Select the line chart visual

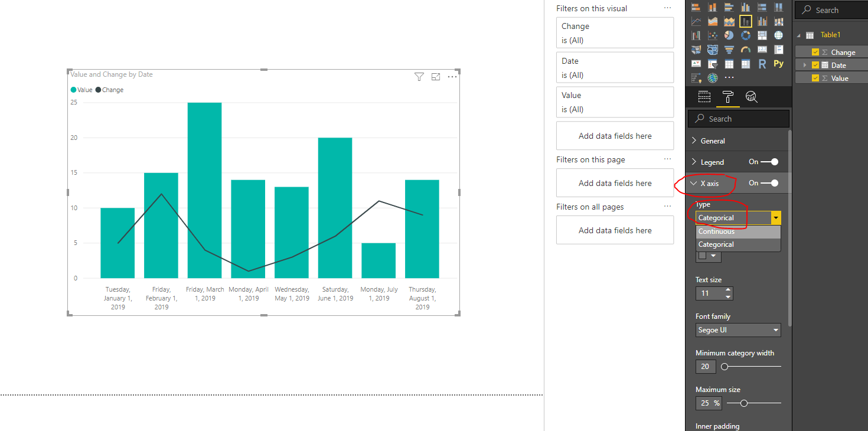(x=696, y=21)
